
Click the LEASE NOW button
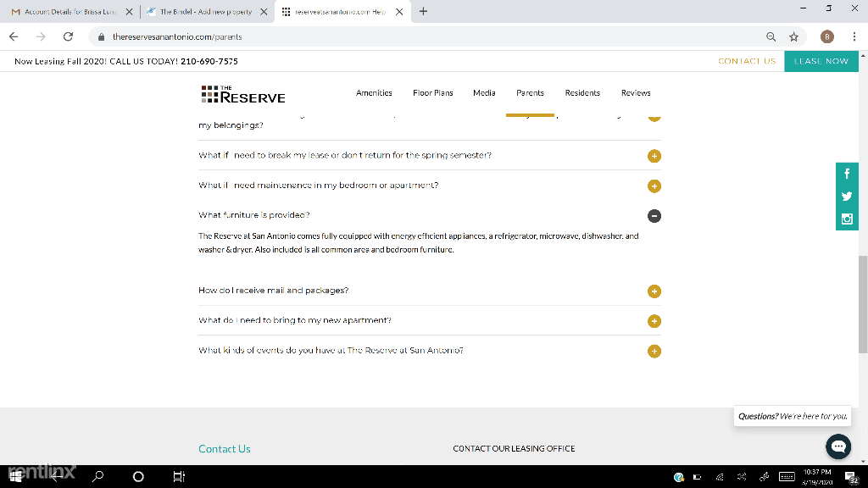pos(821,61)
